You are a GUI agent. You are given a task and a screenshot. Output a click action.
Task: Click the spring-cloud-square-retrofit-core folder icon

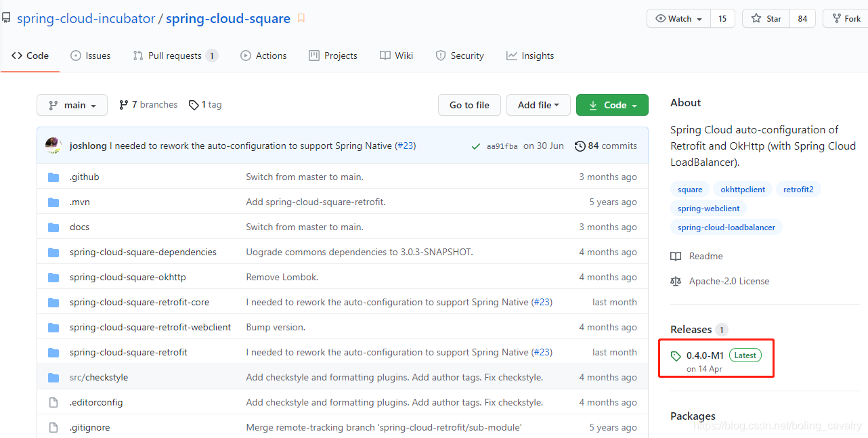pyautogui.click(x=53, y=303)
